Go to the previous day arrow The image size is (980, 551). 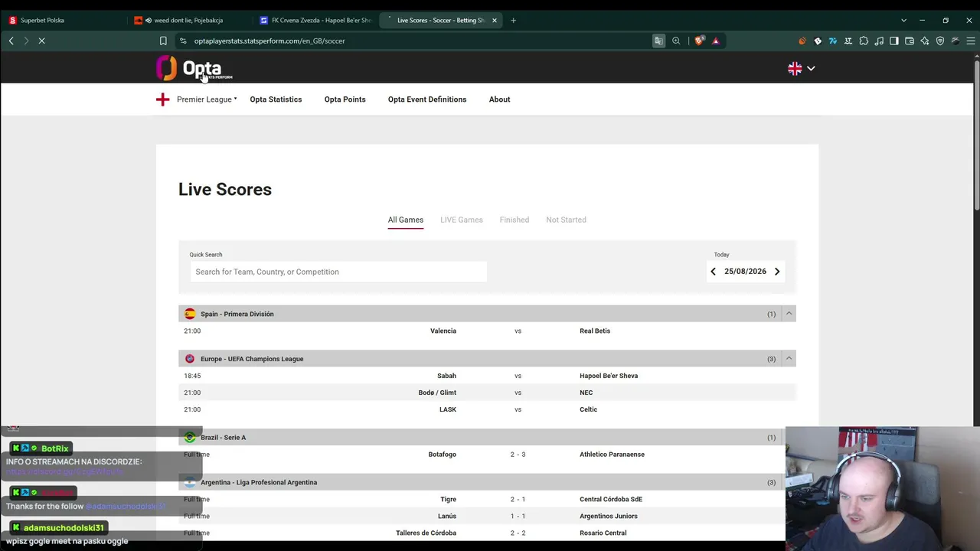(x=713, y=272)
